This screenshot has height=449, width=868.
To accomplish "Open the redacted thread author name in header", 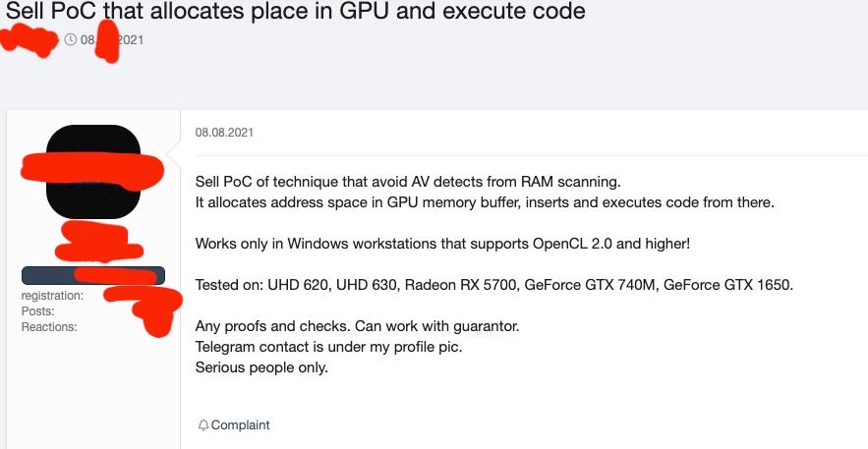I will point(29,41).
